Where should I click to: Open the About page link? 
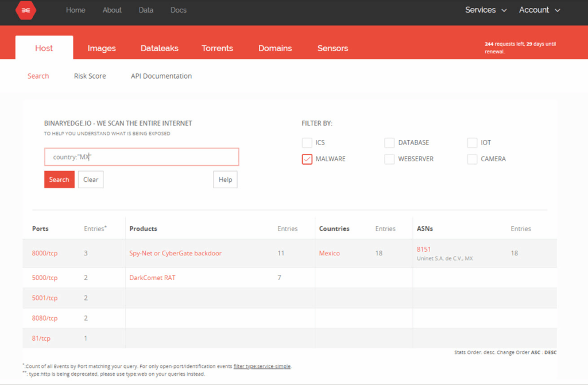pos(112,10)
